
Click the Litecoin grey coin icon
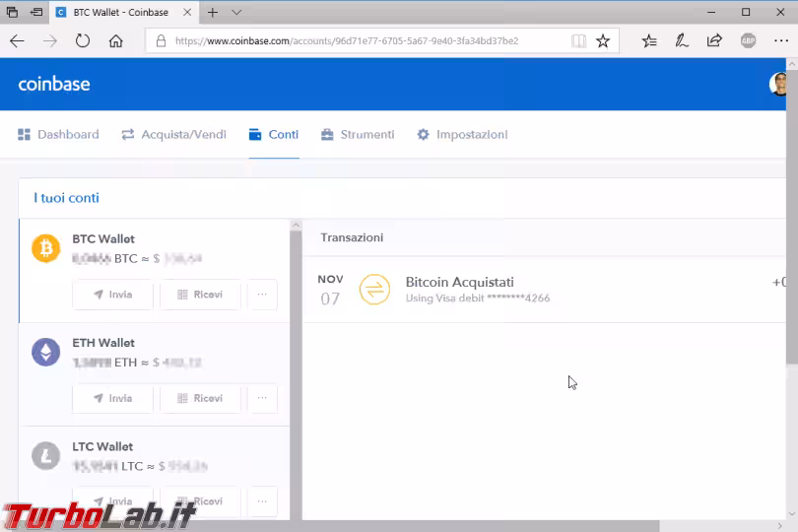(45, 455)
